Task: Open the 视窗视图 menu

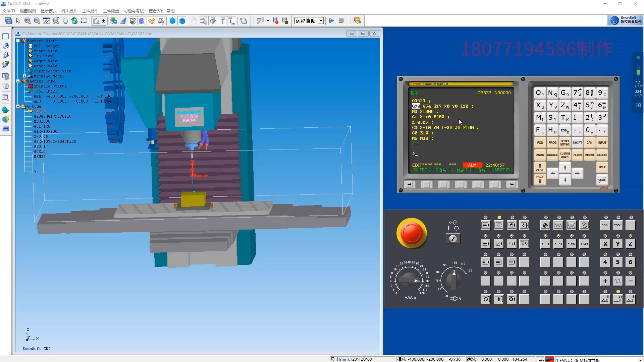Action: coord(28,11)
